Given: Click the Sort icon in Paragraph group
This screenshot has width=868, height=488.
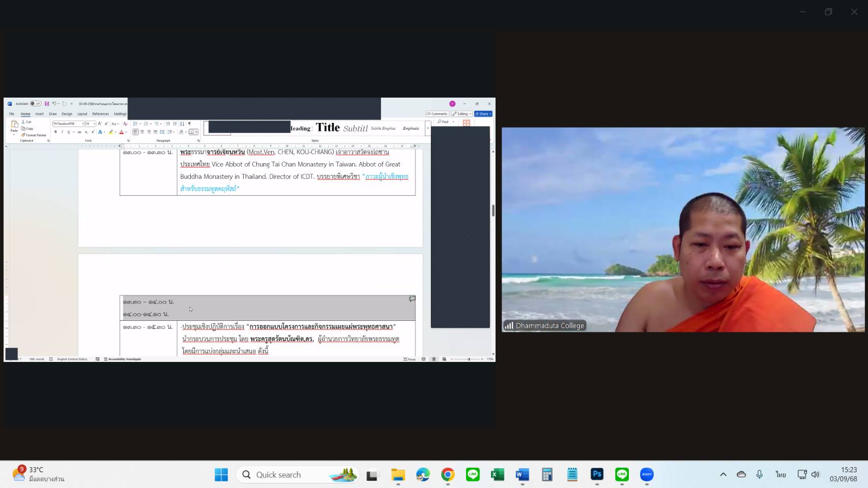Looking at the screenshot, I should 182,124.
